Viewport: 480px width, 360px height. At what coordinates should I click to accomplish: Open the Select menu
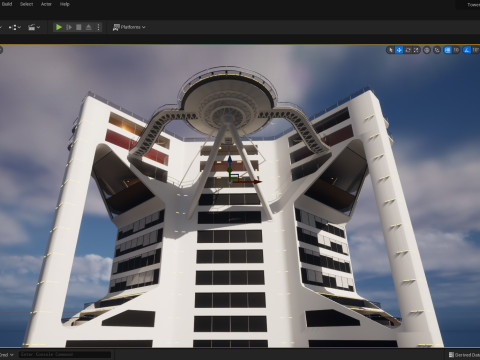27,4
